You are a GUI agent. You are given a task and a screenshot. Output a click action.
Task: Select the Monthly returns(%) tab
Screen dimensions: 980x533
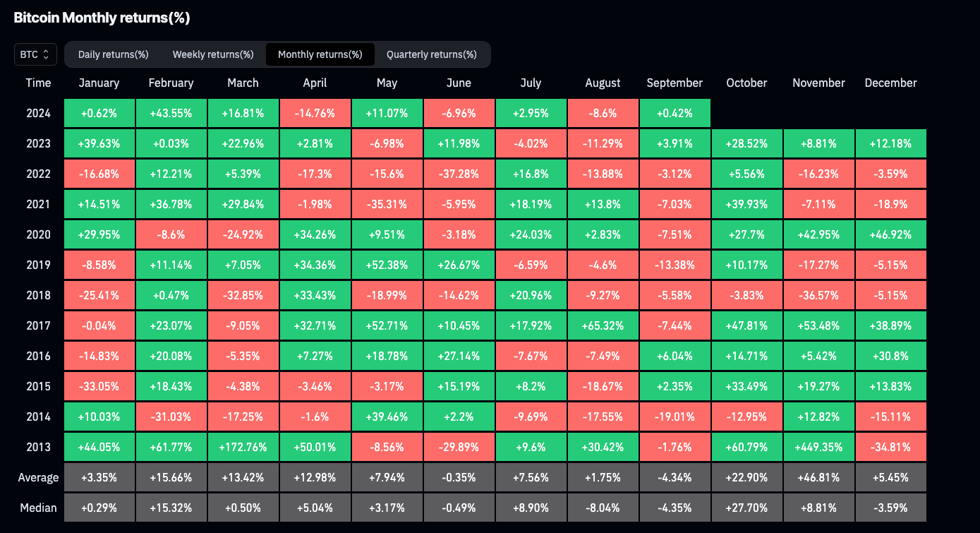tap(320, 54)
